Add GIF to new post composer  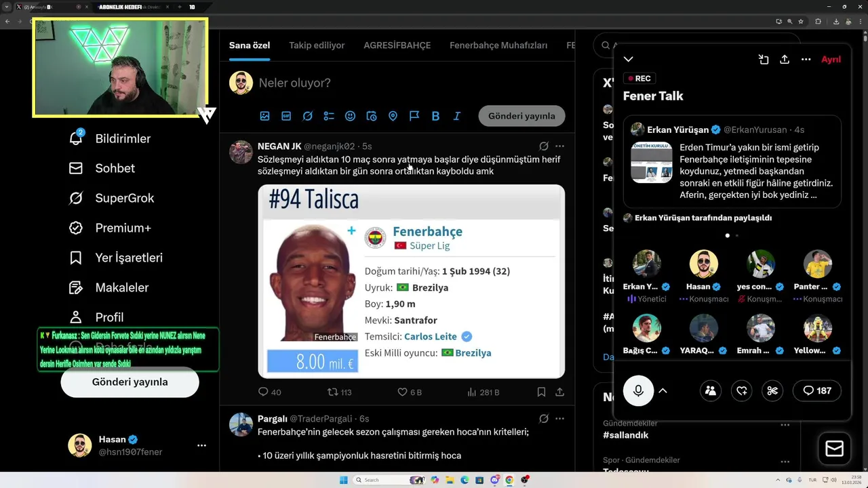[x=286, y=116]
